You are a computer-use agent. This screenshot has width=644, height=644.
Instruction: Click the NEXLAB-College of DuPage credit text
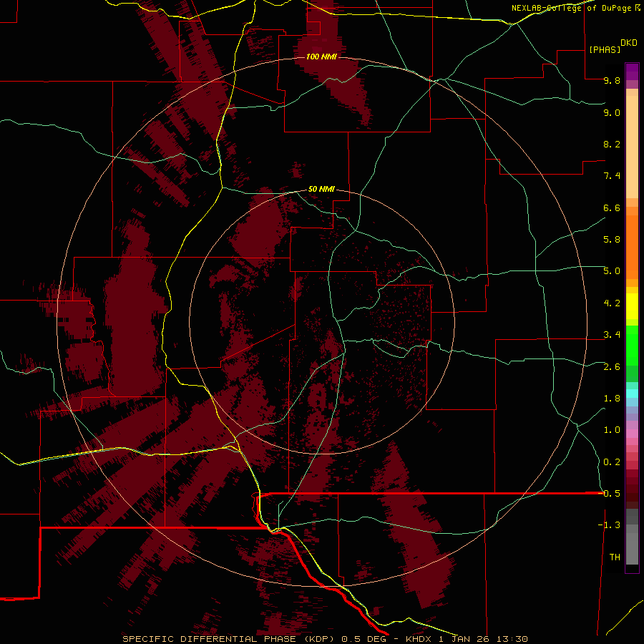point(575,8)
